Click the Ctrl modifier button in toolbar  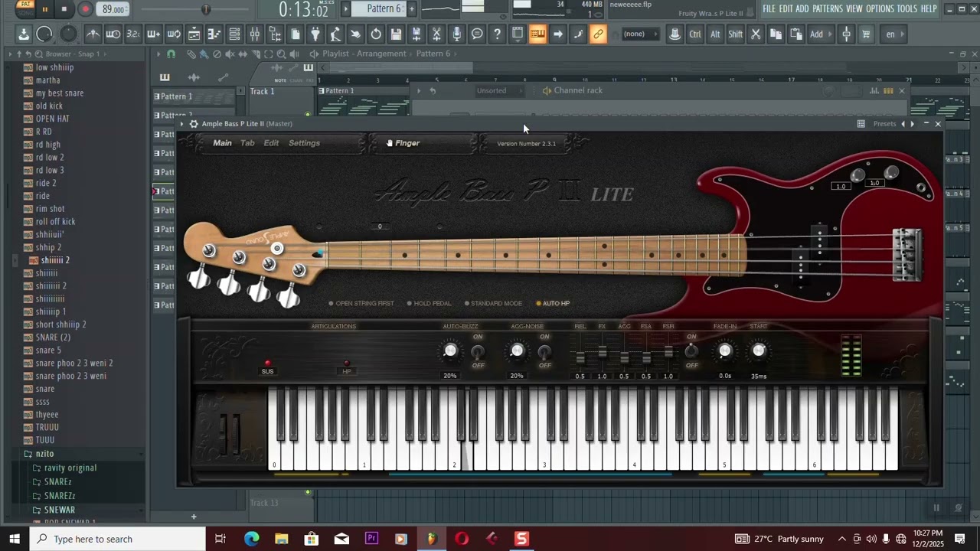coord(695,34)
